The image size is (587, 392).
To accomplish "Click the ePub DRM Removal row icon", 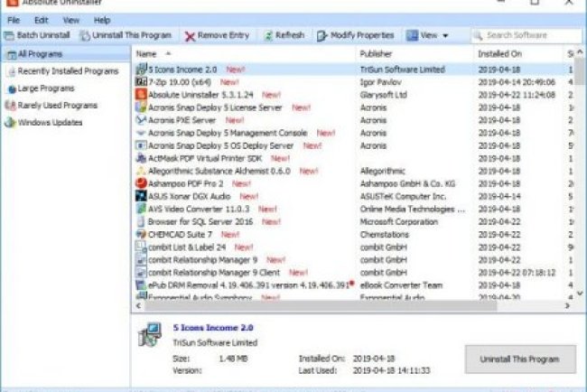I will [x=141, y=285].
